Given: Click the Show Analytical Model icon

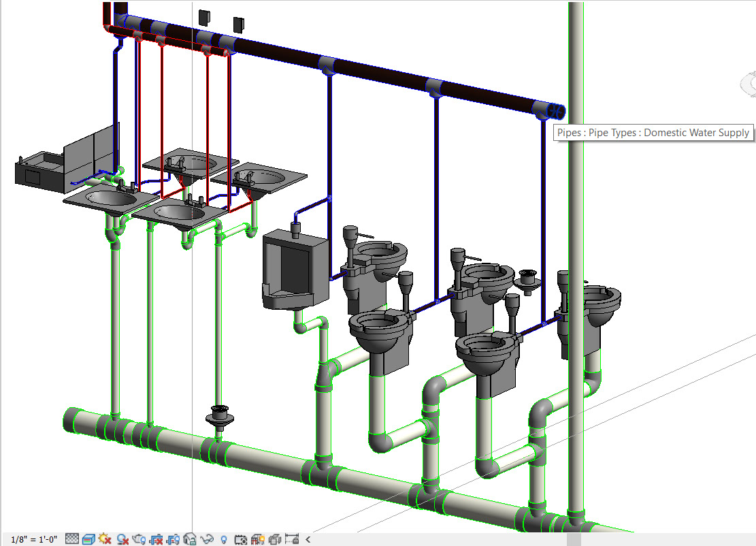Looking at the screenshot, I should [x=257, y=539].
